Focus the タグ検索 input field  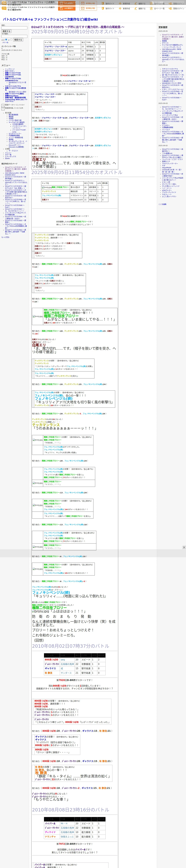click(14, 36)
